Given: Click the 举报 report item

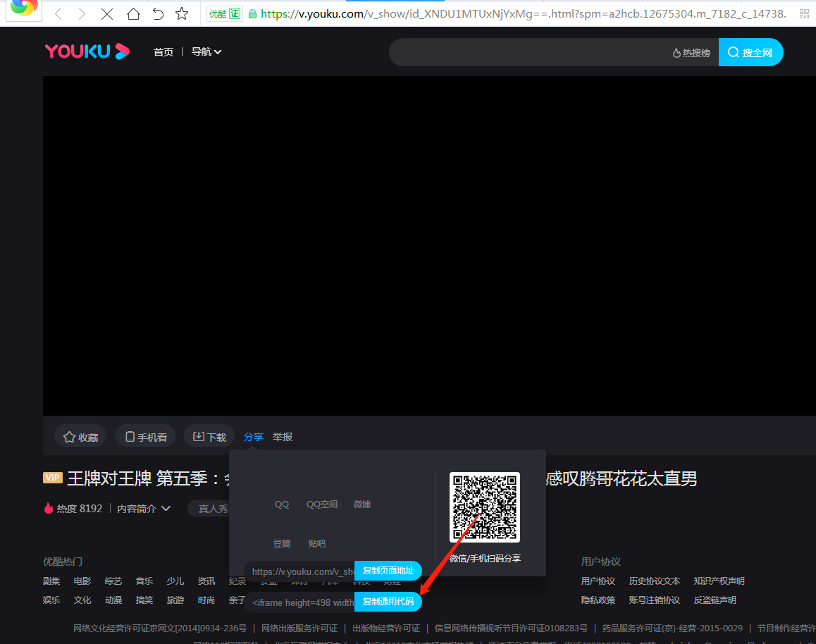Looking at the screenshot, I should click(283, 437).
